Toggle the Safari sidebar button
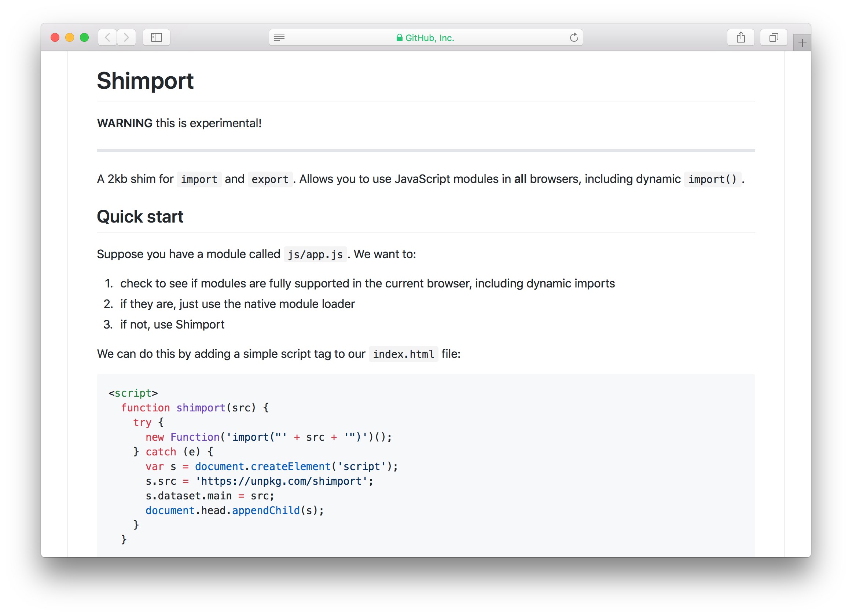Image resolution: width=852 pixels, height=616 pixels. point(156,37)
